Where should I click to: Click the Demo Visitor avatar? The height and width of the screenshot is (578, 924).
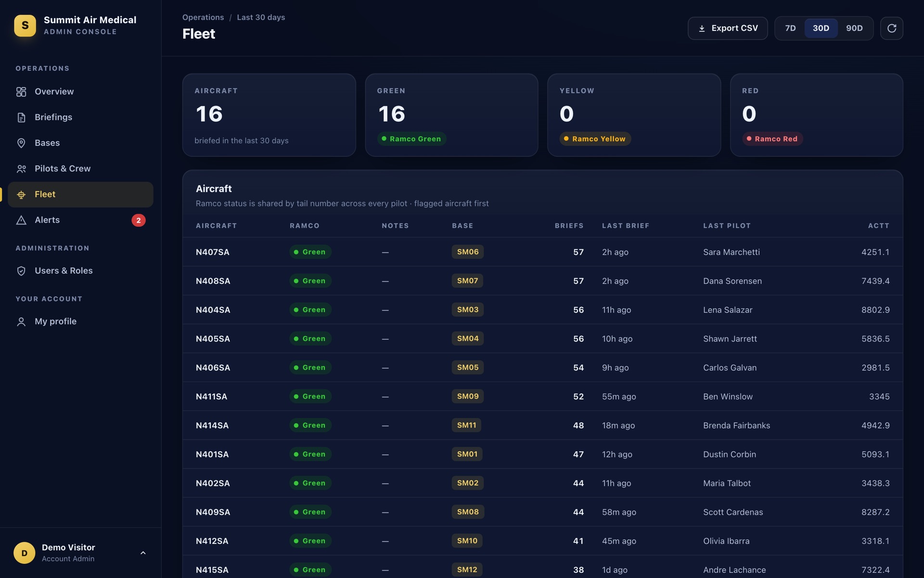25,553
